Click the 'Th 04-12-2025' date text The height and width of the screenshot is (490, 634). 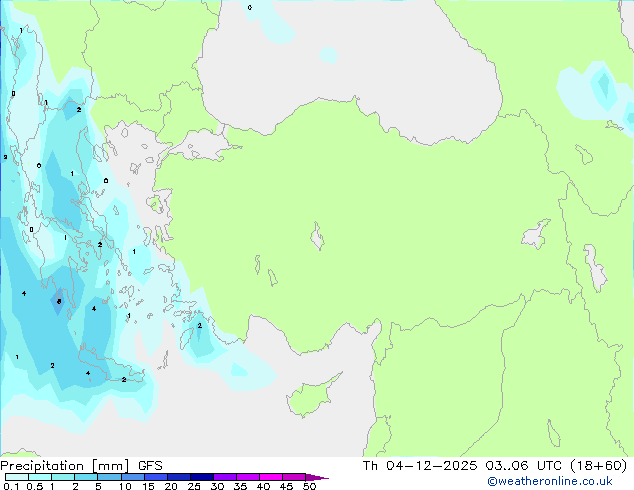[x=420, y=466]
